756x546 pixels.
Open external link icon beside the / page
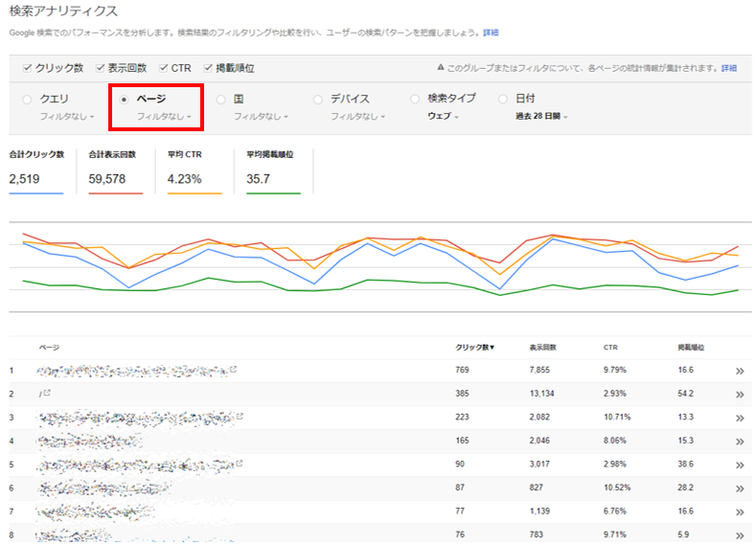(x=47, y=393)
